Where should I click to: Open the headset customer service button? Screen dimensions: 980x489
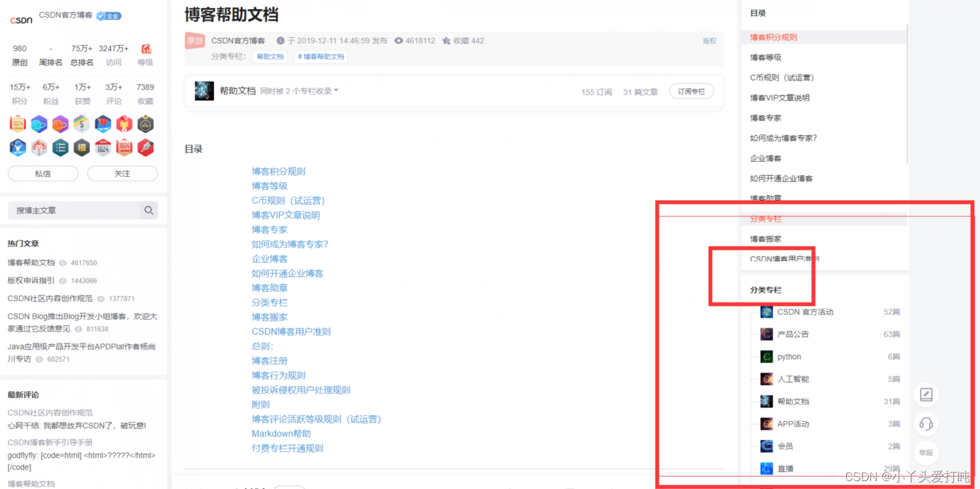click(926, 424)
